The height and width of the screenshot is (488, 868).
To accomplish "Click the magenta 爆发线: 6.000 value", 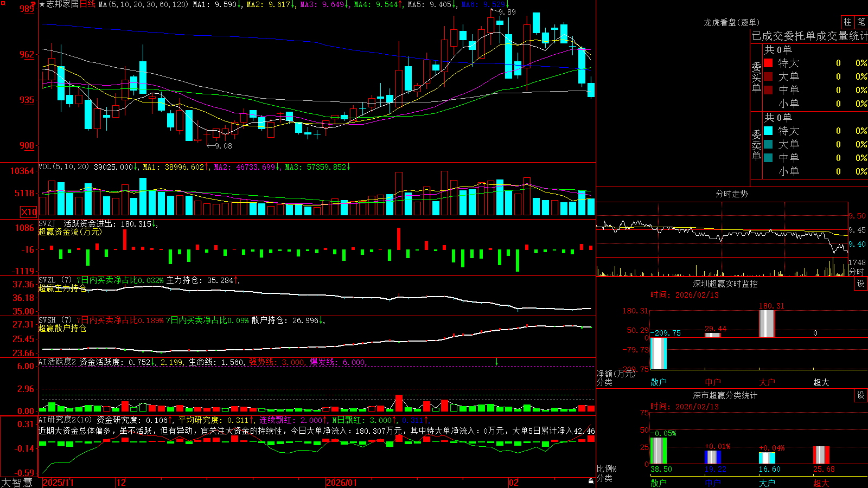I will coord(339,362).
